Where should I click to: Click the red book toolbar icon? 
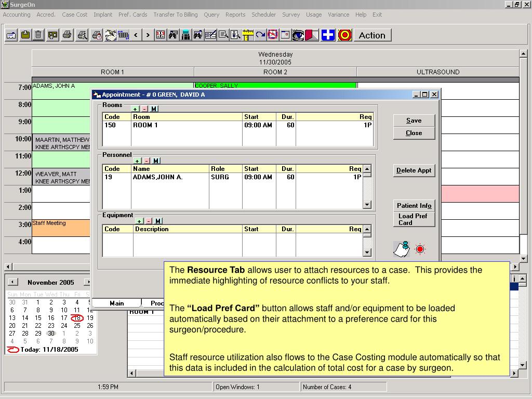pos(312,35)
